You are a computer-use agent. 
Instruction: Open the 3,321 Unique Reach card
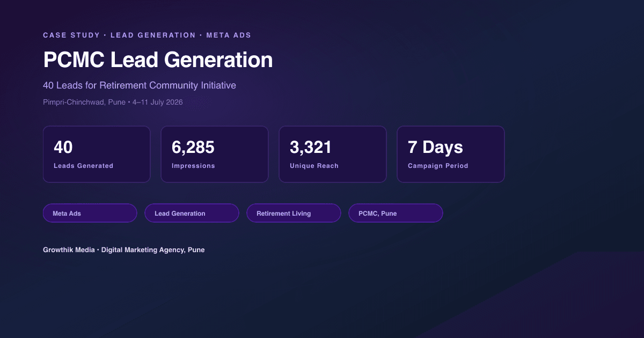coord(333,155)
